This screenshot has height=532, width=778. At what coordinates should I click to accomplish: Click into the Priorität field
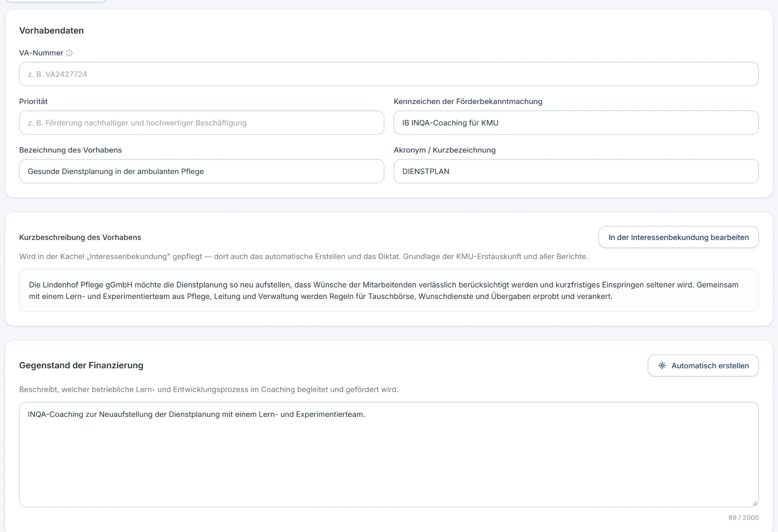click(202, 122)
